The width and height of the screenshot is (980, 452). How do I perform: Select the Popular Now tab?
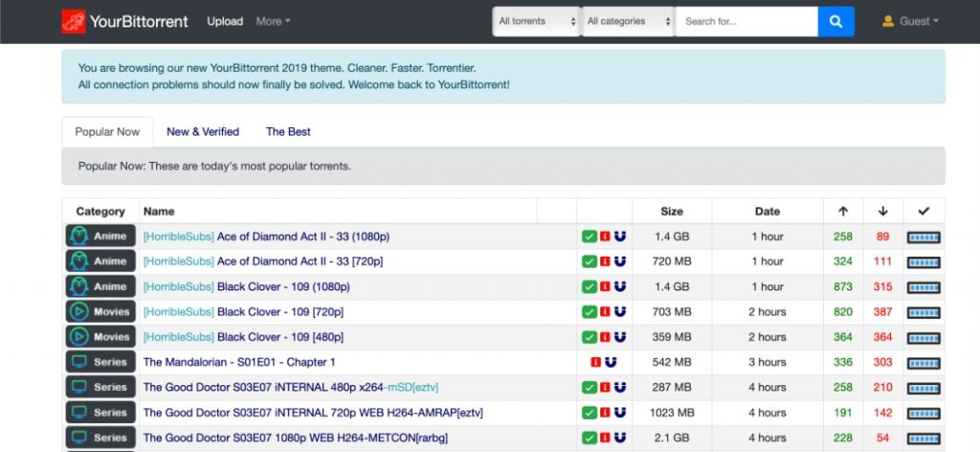107,132
